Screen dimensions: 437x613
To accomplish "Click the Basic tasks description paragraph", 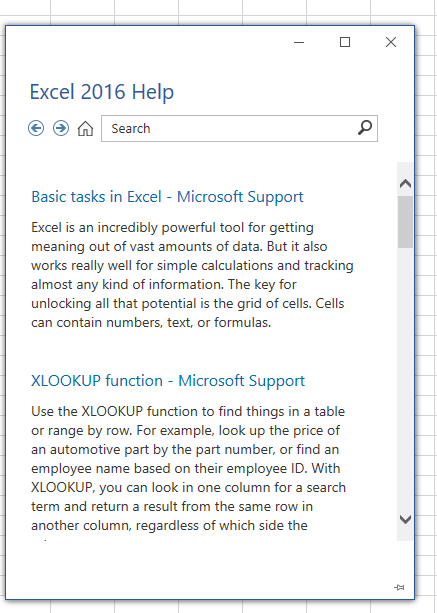I will click(192, 275).
